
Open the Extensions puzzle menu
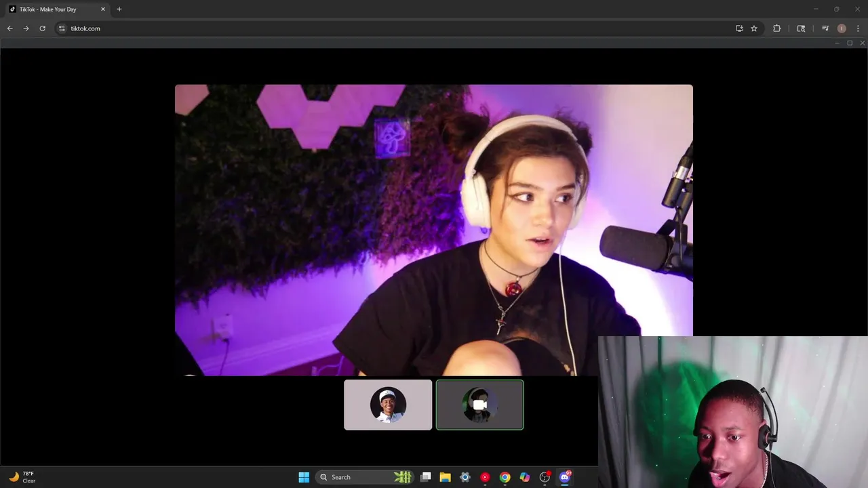coord(776,28)
